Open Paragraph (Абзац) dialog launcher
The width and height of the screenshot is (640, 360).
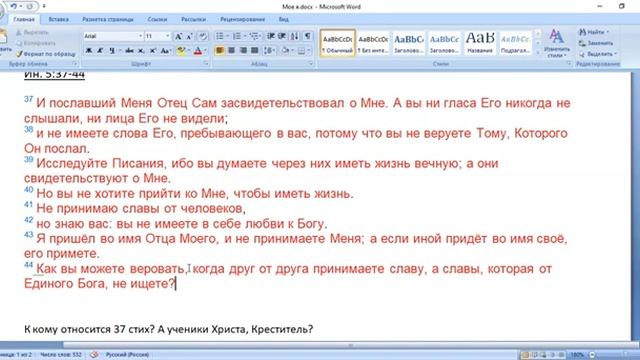(311, 64)
